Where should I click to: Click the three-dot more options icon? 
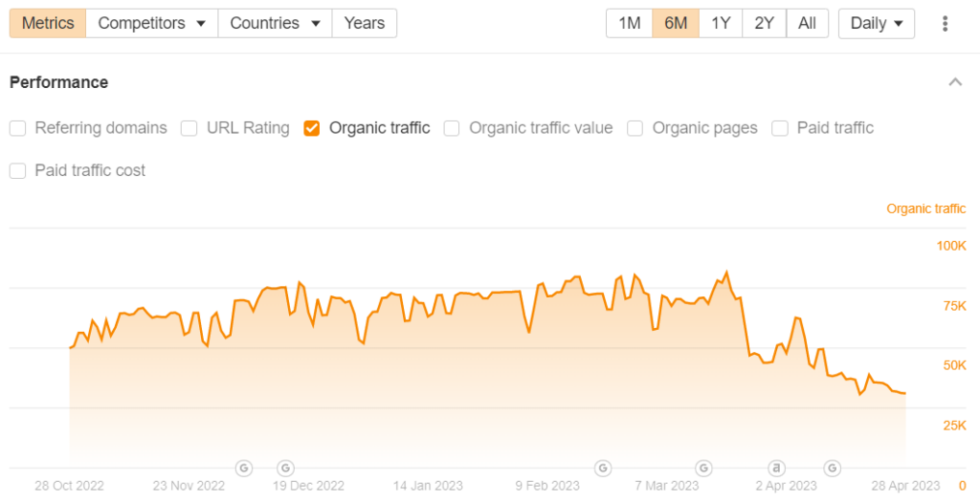coord(946,23)
